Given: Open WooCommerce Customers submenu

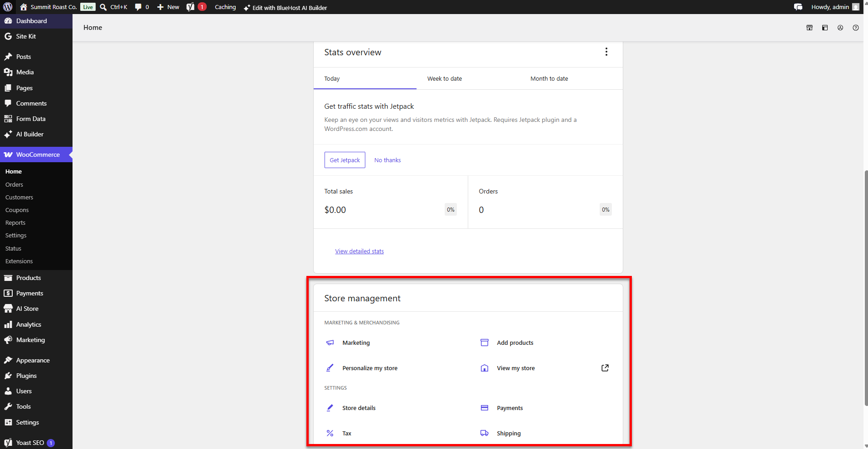Looking at the screenshot, I should (19, 197).
